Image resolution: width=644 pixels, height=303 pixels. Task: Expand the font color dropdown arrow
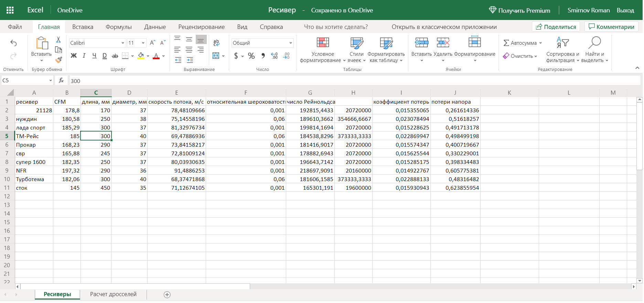click(x=163, y=56)
